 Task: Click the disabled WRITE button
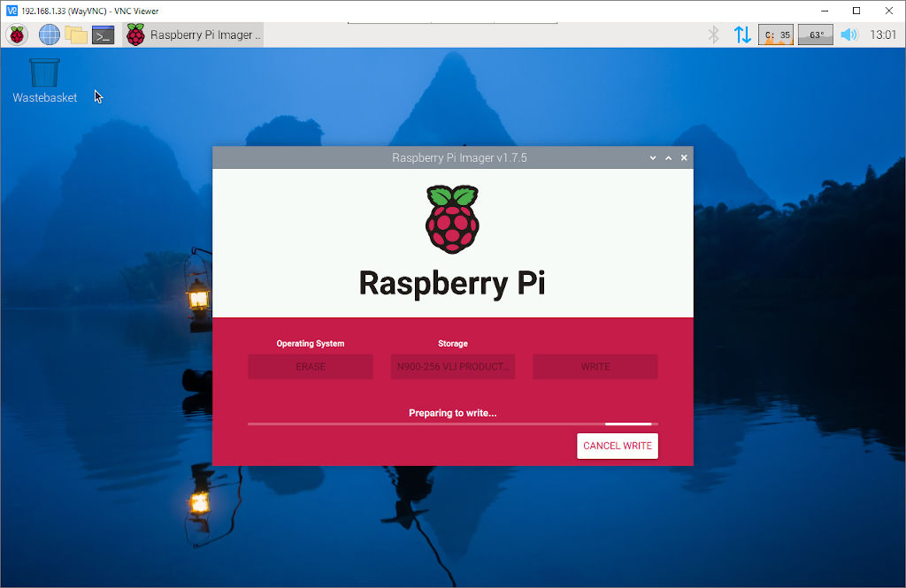(595, 367)
